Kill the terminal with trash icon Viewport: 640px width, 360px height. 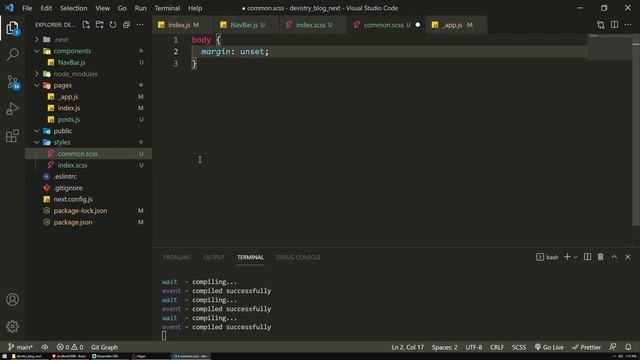(x=600, y=257)
